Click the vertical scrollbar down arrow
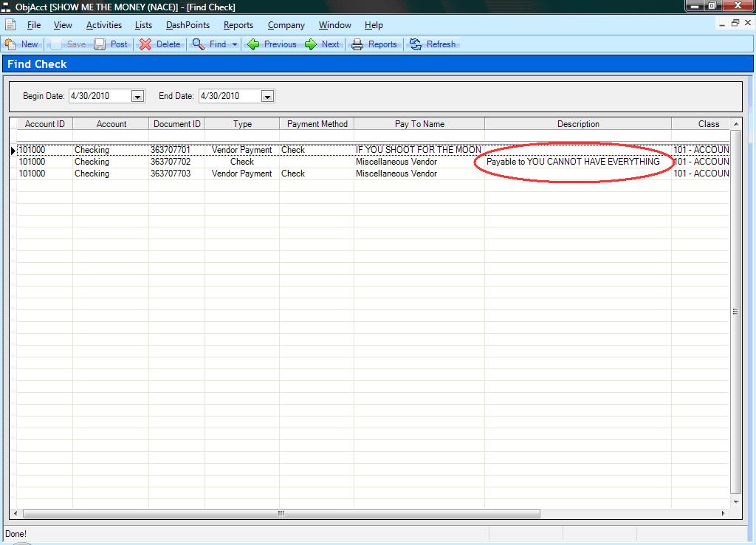This screenshot has height=545, width=756. click(735, 501)
